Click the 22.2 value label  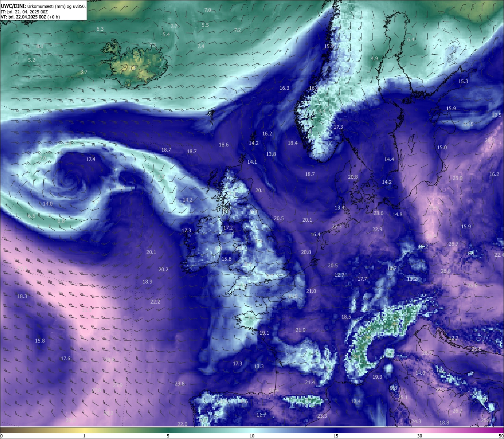155,302
